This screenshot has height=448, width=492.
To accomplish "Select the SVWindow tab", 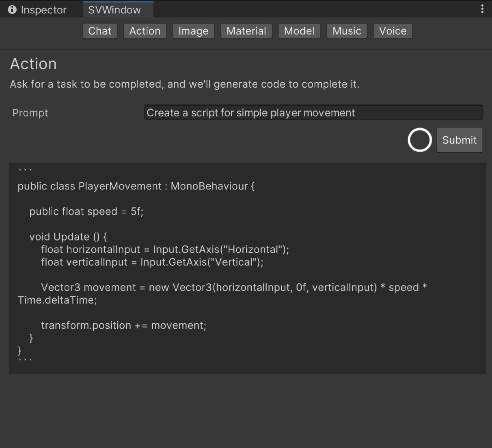I will click(115, 10).
